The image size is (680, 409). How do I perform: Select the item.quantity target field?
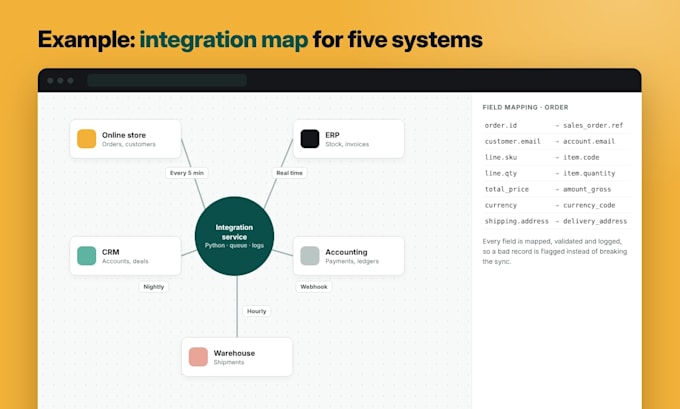[x=589, y=173]
